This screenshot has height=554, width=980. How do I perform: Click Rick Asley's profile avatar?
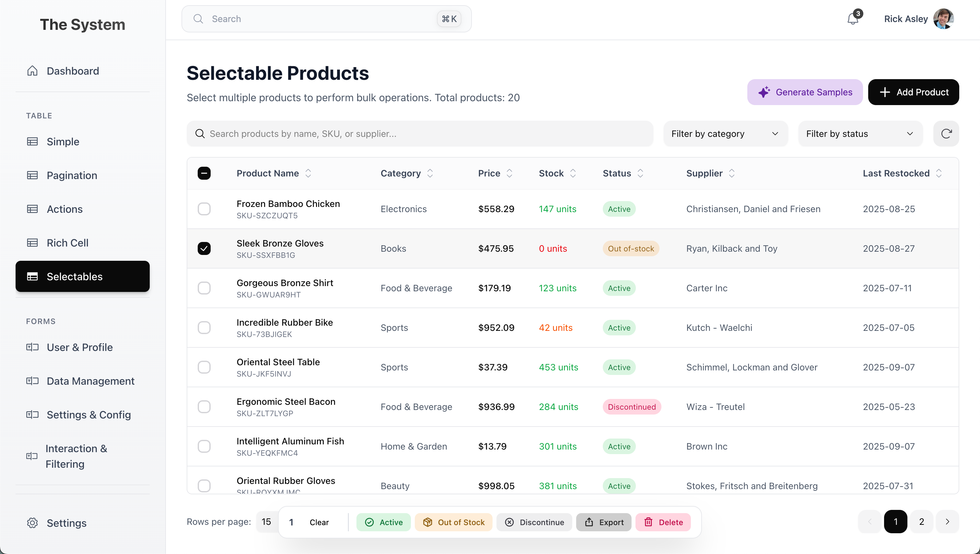point(943,19)
